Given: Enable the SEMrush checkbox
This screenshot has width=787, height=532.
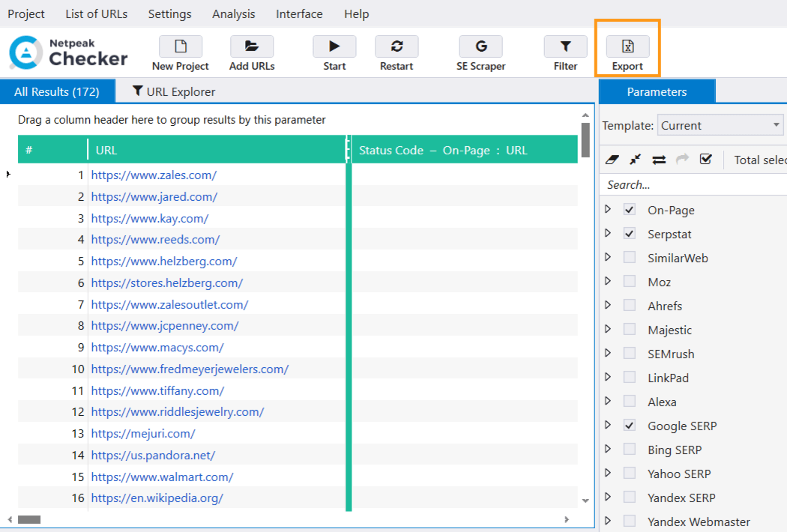Looking at the screenshot, I should [x=630, y=354].
